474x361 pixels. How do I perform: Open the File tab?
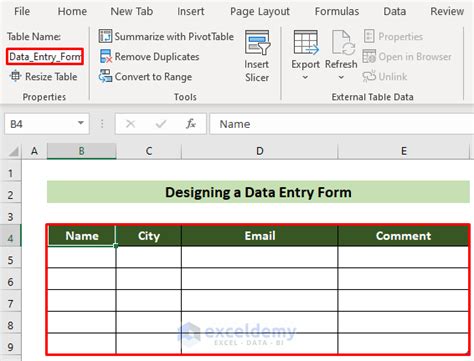pos(22,11)
